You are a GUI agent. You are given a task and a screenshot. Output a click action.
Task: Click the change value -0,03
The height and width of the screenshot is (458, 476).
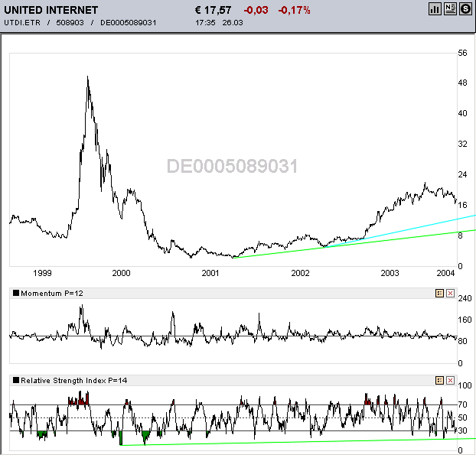pyautogui.click(x=256, y=10)
